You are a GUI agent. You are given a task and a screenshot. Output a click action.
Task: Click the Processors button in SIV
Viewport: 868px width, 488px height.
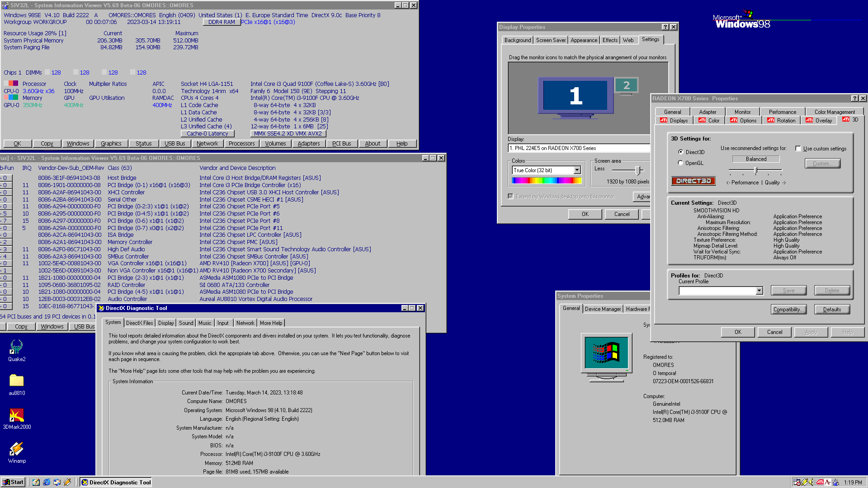click(241, 144)
